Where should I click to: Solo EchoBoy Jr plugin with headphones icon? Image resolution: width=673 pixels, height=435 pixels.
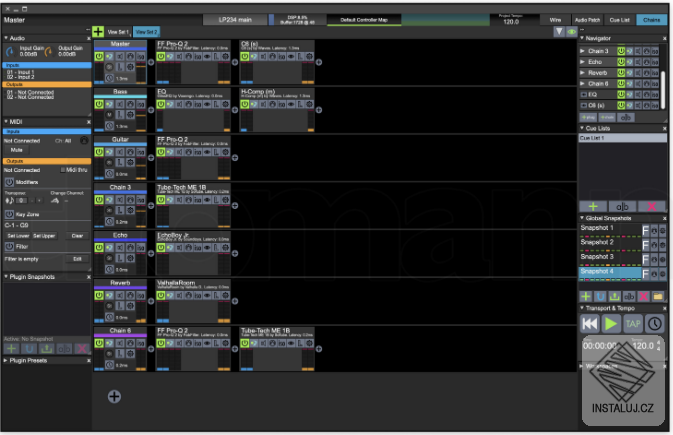click(x=188, y=248)
